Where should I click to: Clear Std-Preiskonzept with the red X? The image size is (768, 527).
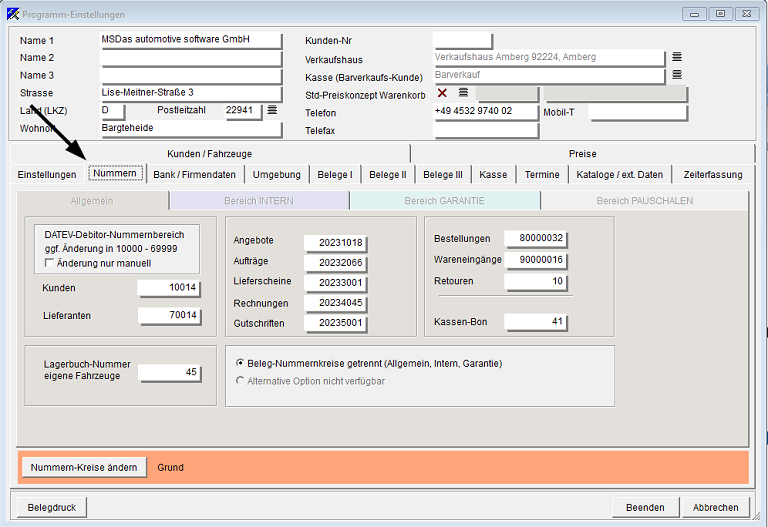coord(442,93)
